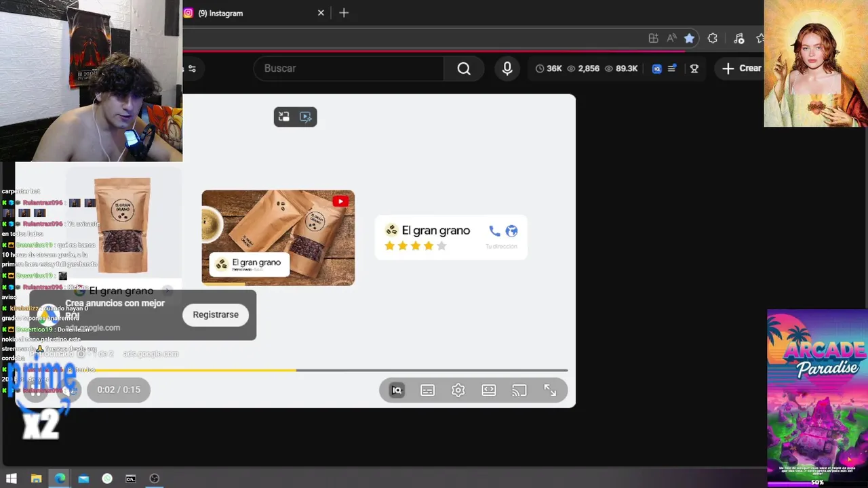Open a new browser tab
The height and width of the screenshot is (488, 868).
(x=344, y=13)
